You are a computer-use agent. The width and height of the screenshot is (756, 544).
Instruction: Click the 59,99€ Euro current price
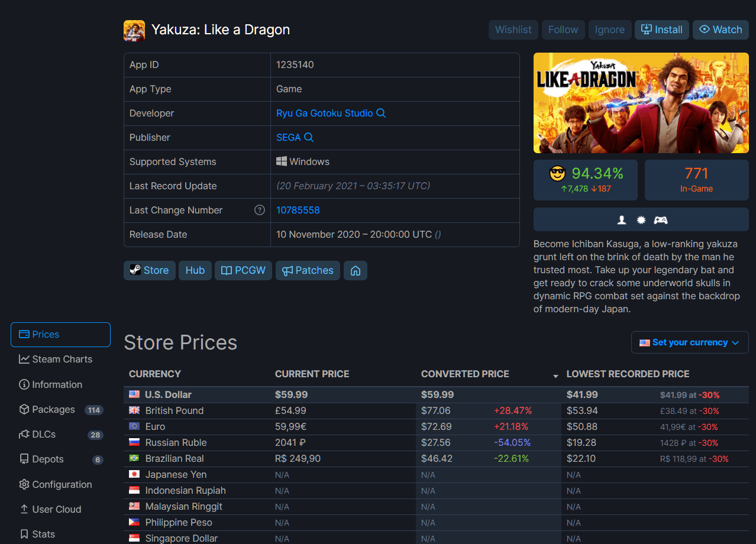[290, 426]
